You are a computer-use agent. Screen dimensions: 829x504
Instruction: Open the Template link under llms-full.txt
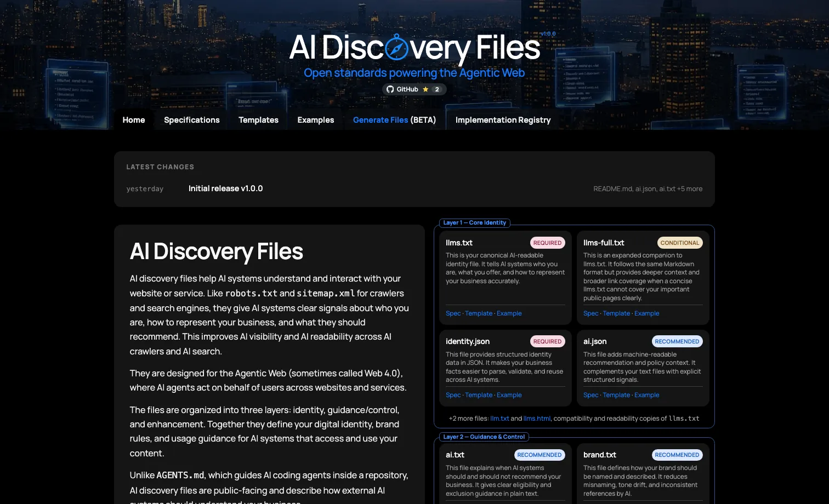tap(616, 313)
